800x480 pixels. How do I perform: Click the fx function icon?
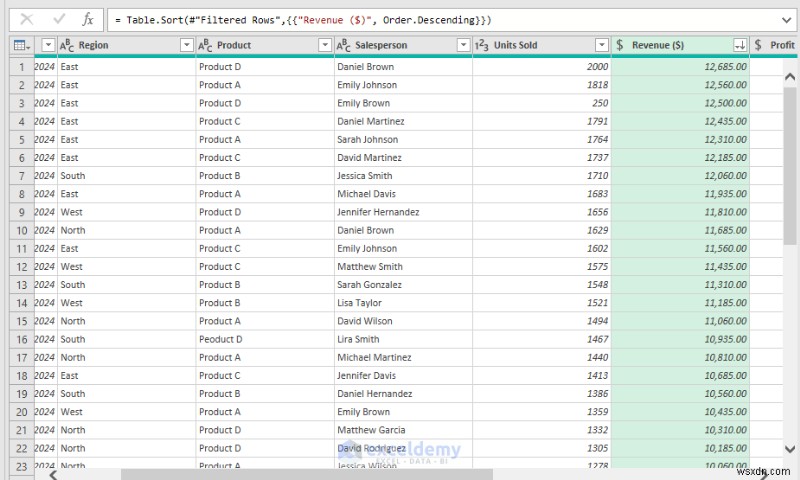88,20
